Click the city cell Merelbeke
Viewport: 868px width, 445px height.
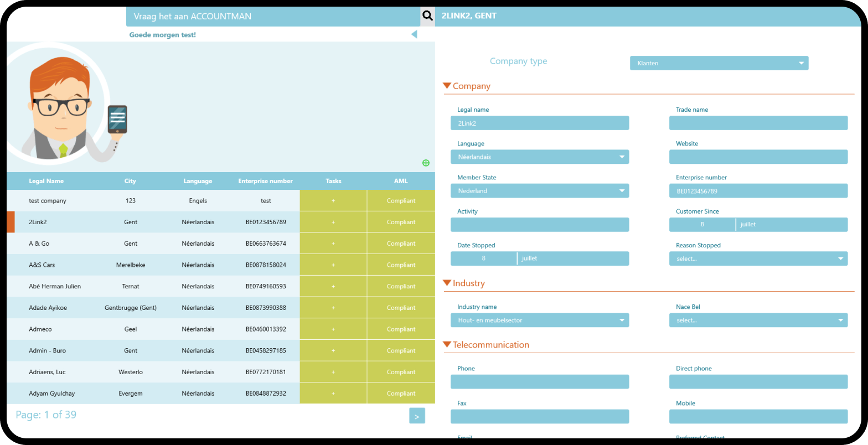[131, 265]
